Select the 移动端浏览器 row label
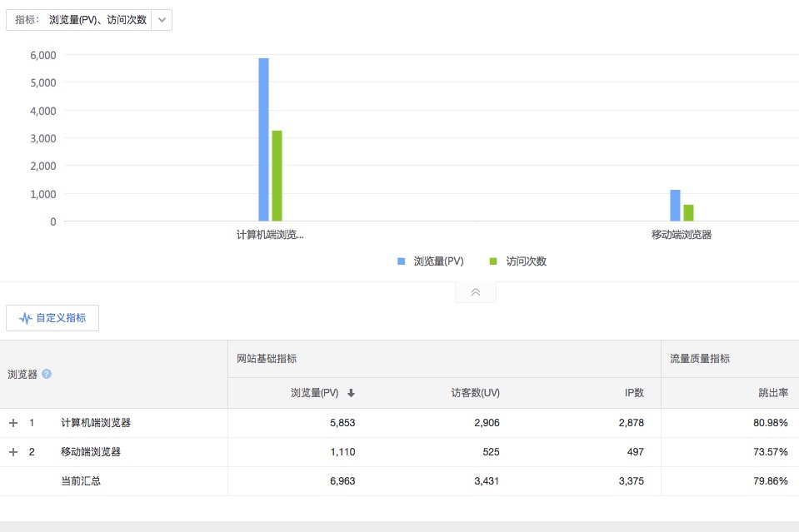The width and height of the screenshot is (799, 532). coord(91,452)
